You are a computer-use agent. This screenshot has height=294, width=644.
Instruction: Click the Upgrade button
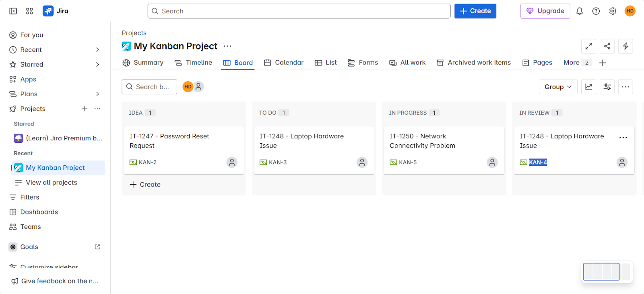click(x=545, y=11)
